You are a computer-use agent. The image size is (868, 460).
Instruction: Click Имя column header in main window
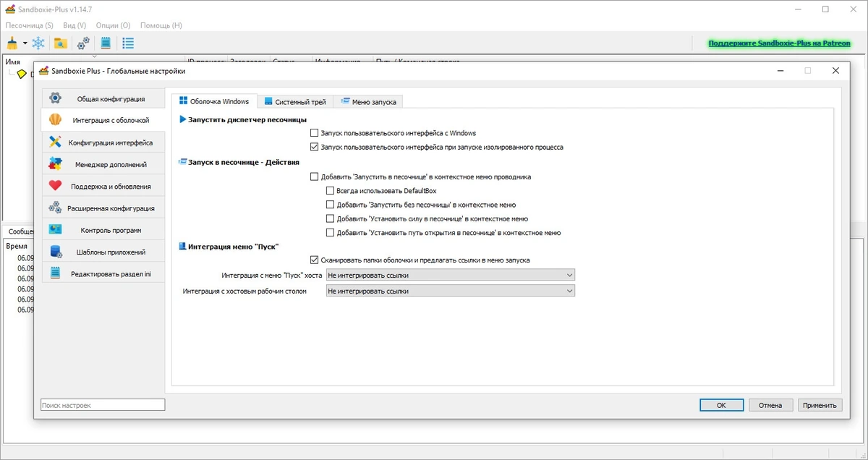coord(13,62)
